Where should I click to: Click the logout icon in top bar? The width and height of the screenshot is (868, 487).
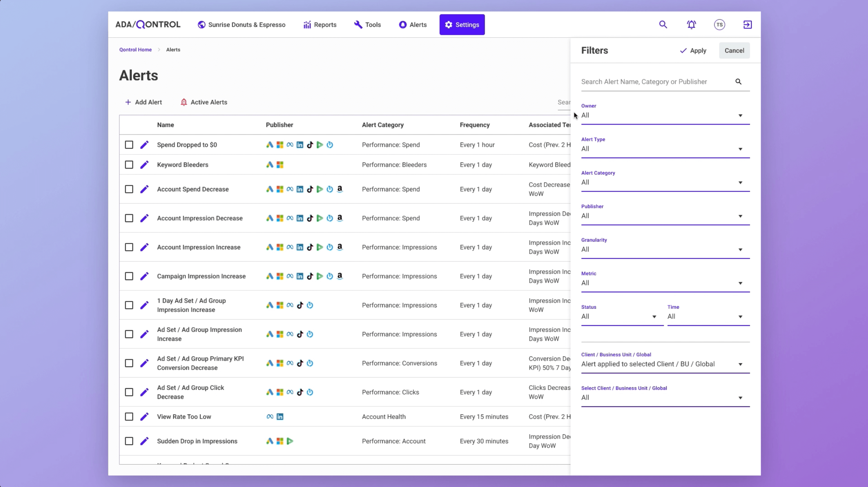click(x=747, y=25)
